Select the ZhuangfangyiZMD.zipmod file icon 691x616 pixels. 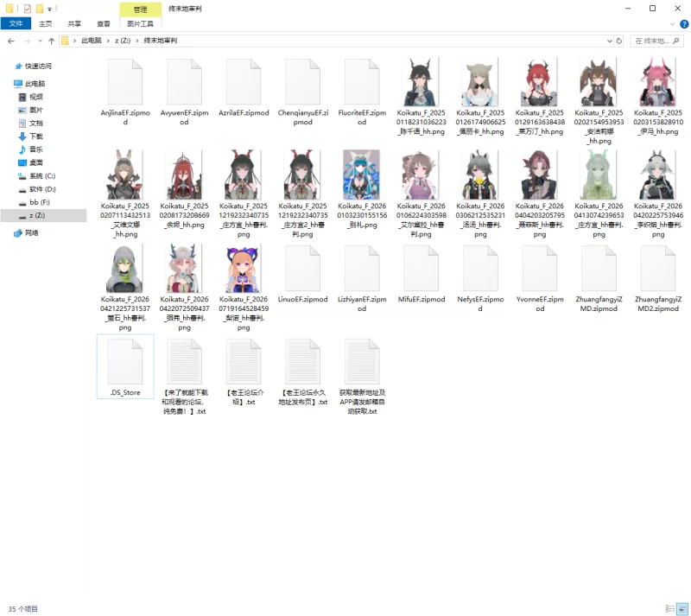tap(599, 269)
